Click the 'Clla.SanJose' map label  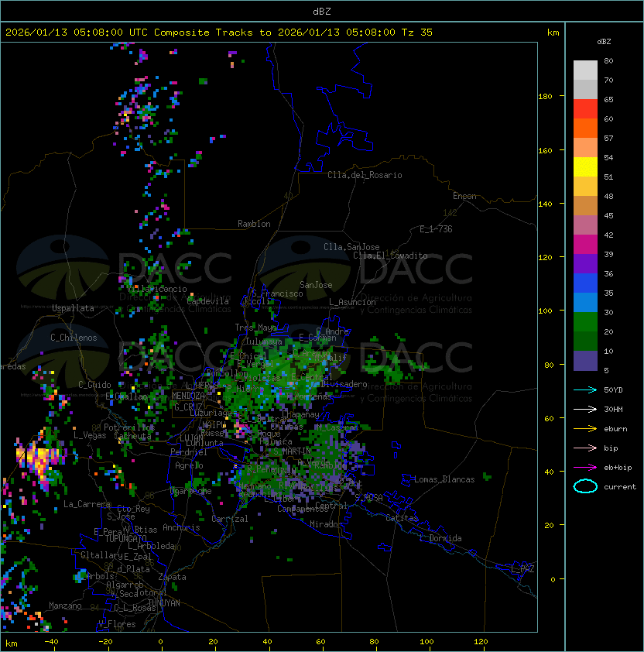coord(351,247)
